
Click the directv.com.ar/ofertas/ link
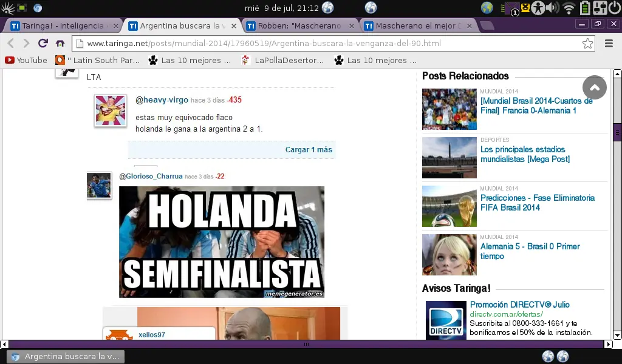coord(506,314)
